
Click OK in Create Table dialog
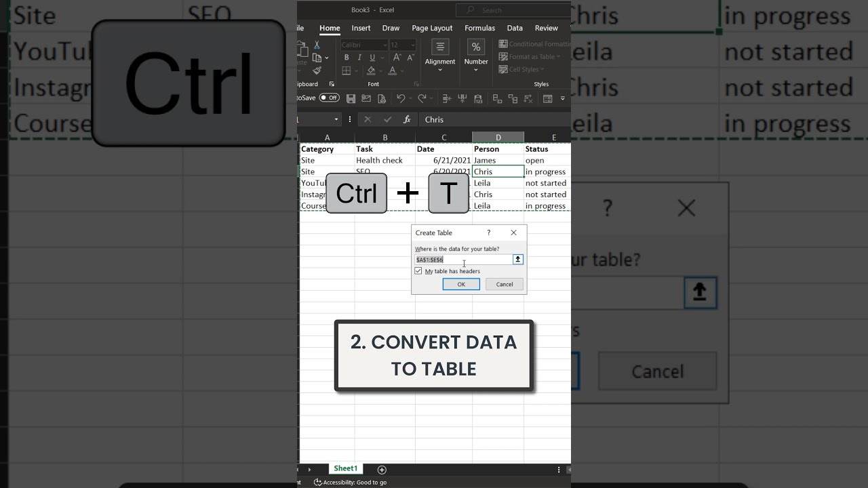[x=461, y=284]
